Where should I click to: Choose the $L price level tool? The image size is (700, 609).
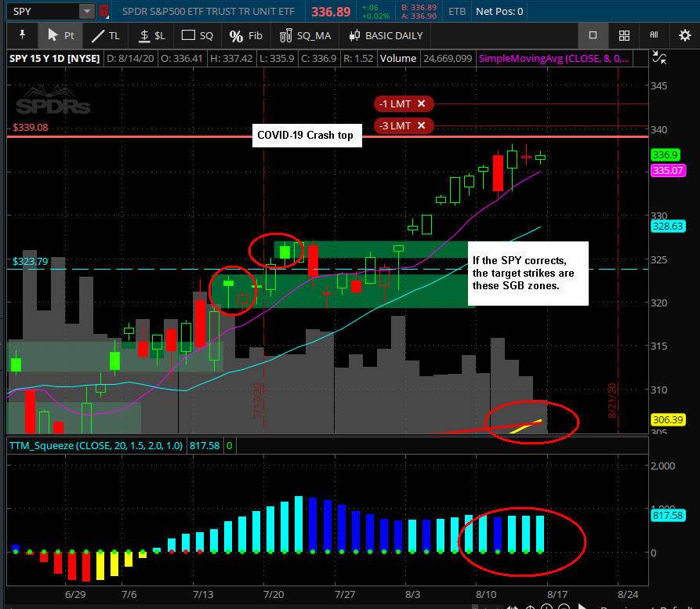tap(152, 36)
